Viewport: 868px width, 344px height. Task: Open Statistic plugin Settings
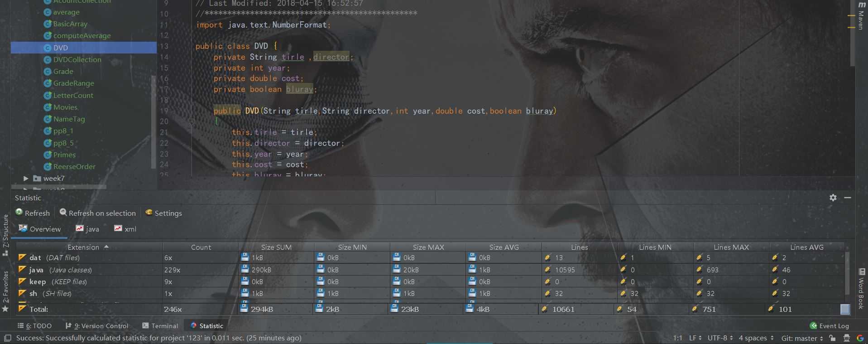tap(163, 213)
